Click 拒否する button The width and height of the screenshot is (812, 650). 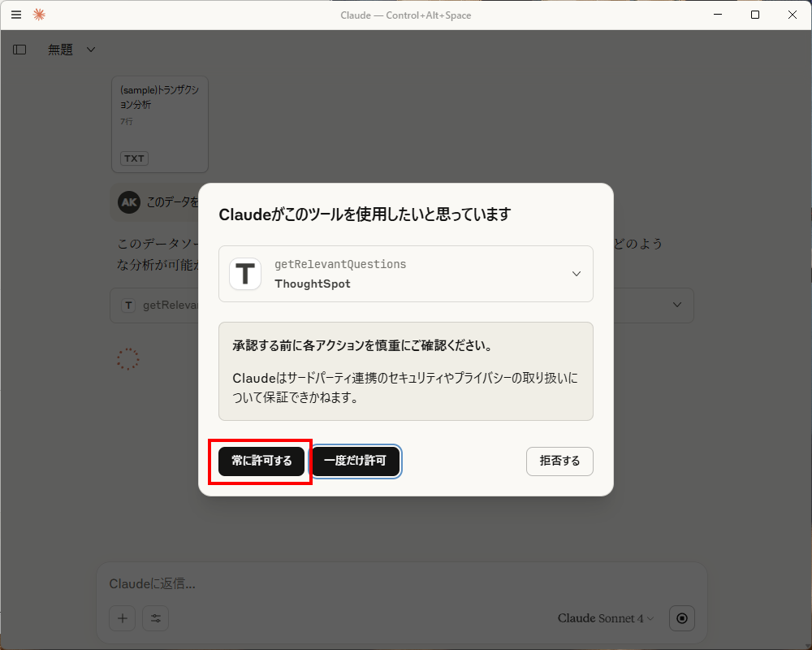click(559, 461)
